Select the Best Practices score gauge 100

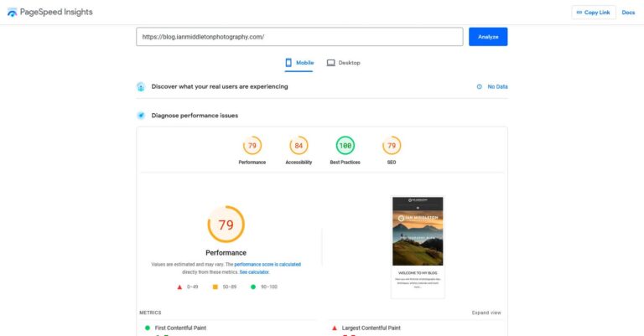[345, 146]
